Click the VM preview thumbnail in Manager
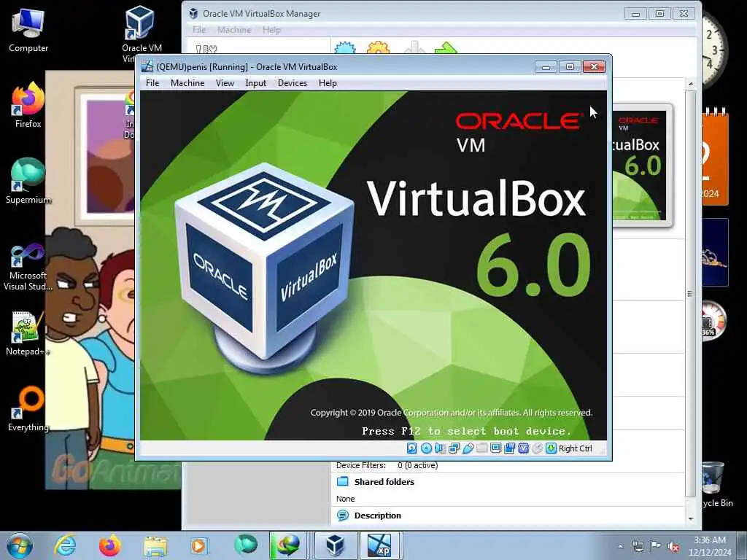747x560 pixels. click(642, 164)
